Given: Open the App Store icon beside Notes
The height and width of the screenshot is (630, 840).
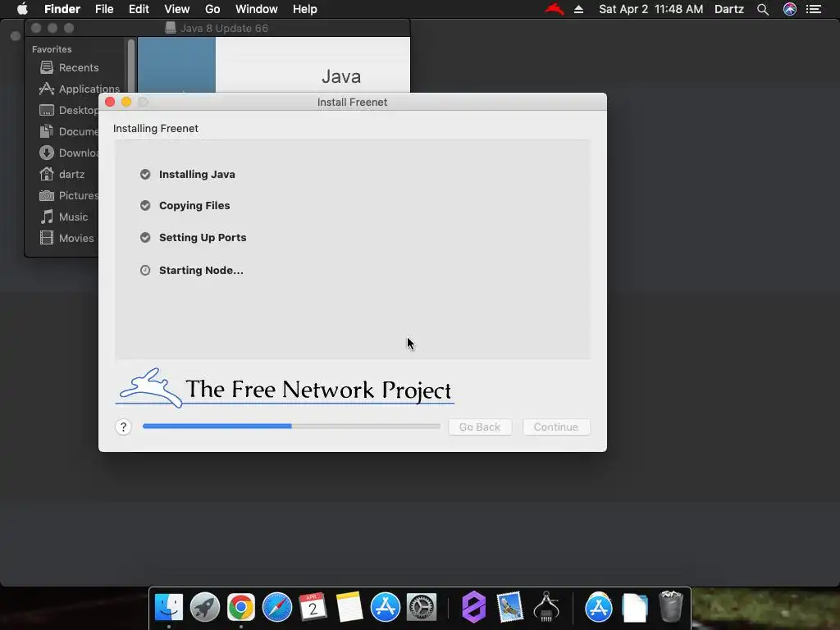Looking at the screenshot, I should 386,607.
